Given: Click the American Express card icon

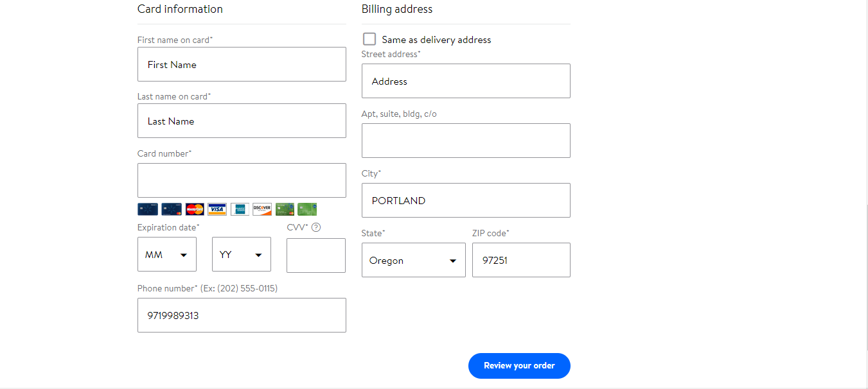Looking at the screenshot, I should (x=240, y=209).
